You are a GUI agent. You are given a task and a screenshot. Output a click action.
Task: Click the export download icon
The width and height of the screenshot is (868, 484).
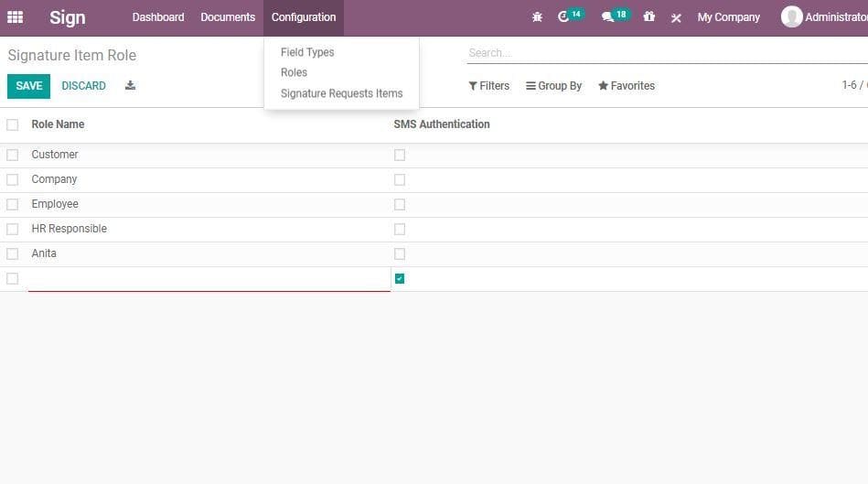(130, 85)
